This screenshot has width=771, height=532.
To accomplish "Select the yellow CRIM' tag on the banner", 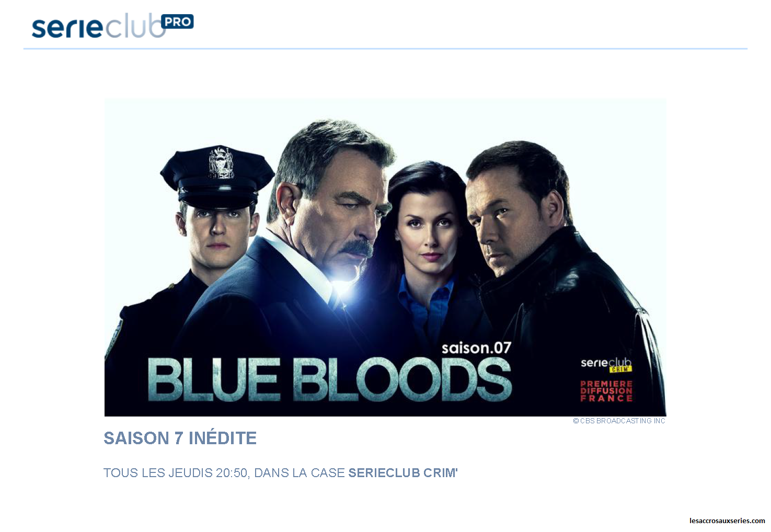I will click(620, 369).
